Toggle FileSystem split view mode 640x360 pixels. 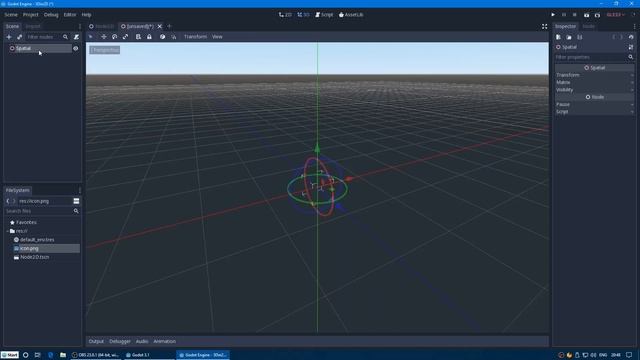click(x=76, y=201)
